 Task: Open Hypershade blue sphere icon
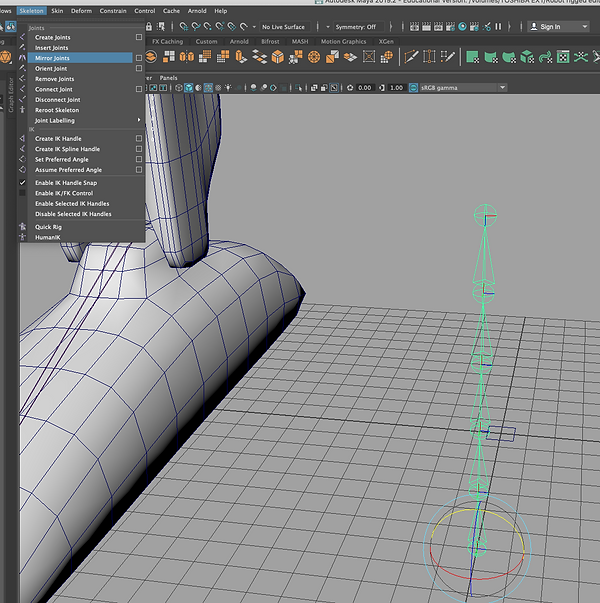pyautogui.click(x=463, y=27)
